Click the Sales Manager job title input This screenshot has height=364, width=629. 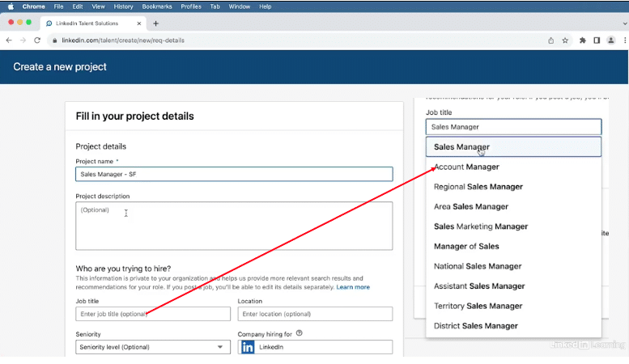[513, 127]
